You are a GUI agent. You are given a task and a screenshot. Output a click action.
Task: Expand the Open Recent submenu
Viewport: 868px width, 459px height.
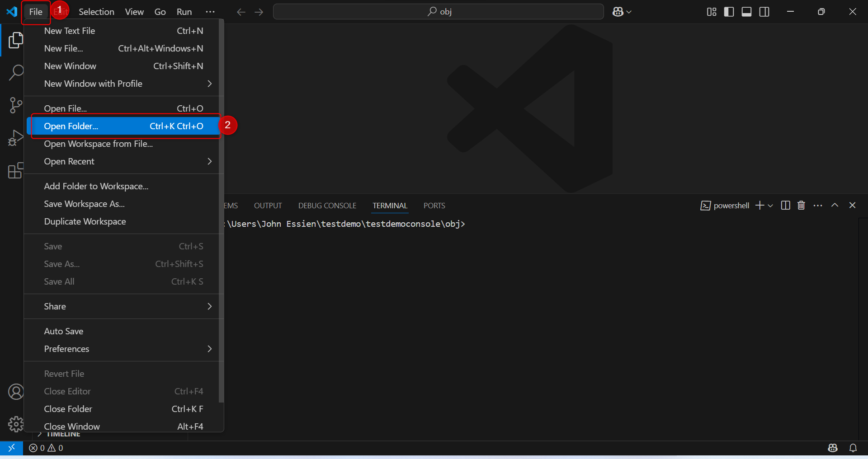point(123,161)
